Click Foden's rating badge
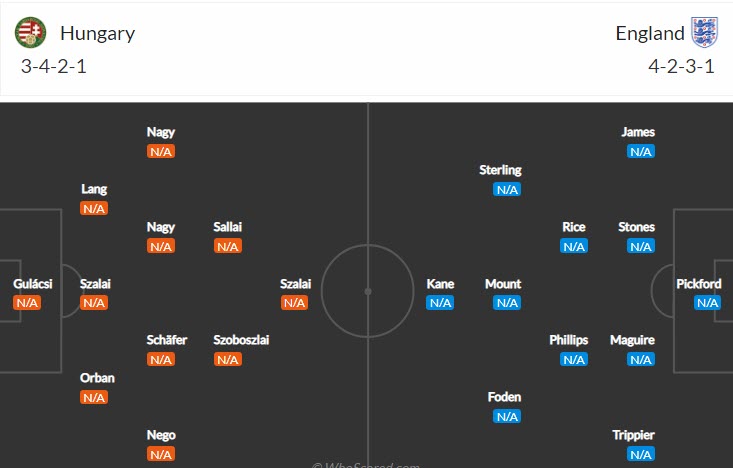 tap(507, 416)
